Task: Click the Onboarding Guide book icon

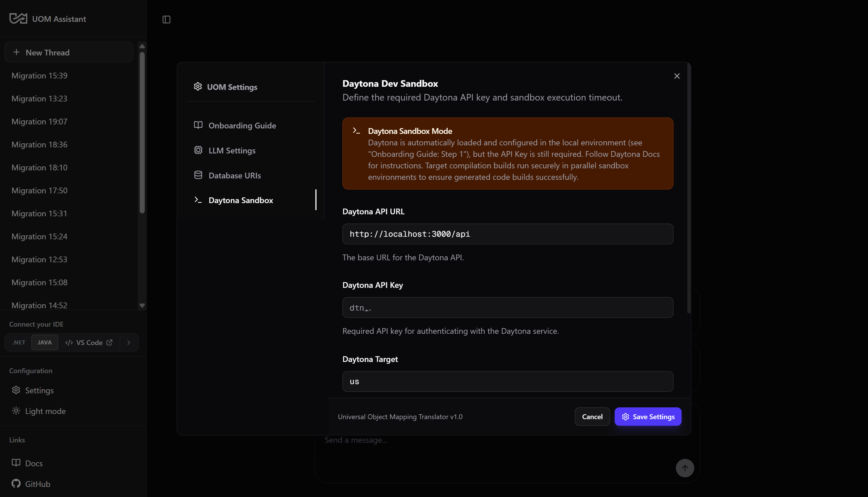Action: pyautogui.click(x=198, y=125)
